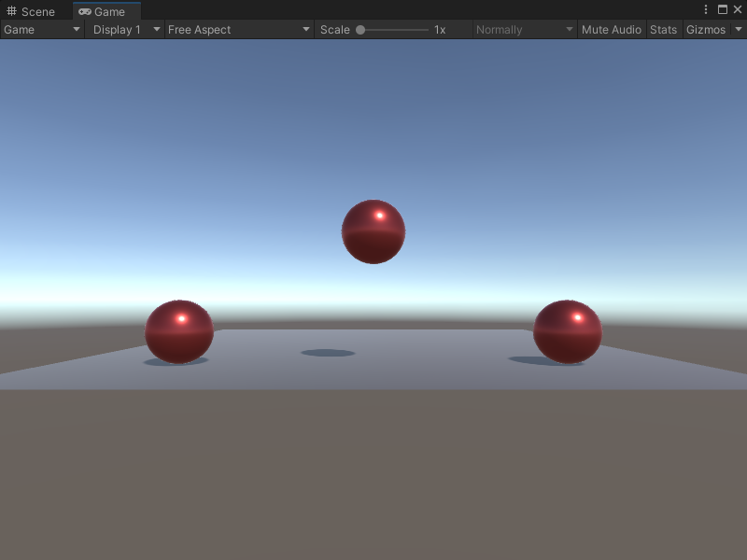Click the dropdown arrow next to Display 1
The image size is (747, 560).
pyautogui.click(x=155, y=29)
